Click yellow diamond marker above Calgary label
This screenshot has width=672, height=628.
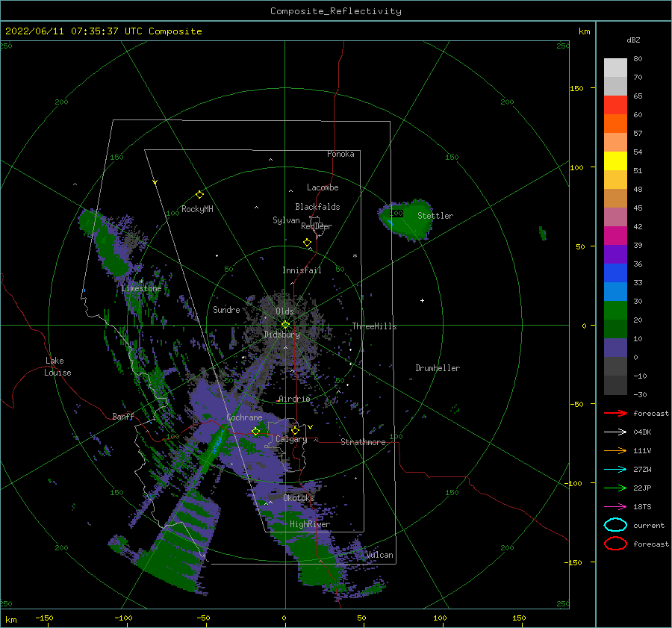(295, 430)
